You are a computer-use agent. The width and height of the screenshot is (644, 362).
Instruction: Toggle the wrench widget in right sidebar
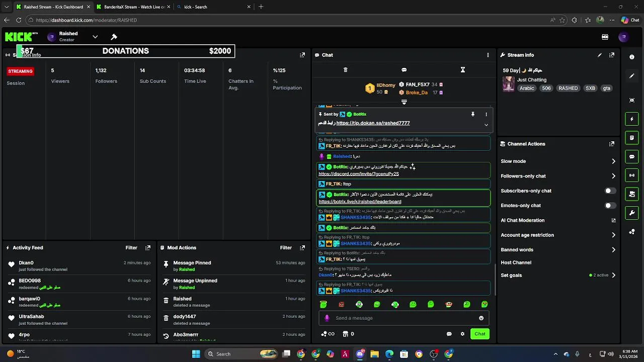632,213
